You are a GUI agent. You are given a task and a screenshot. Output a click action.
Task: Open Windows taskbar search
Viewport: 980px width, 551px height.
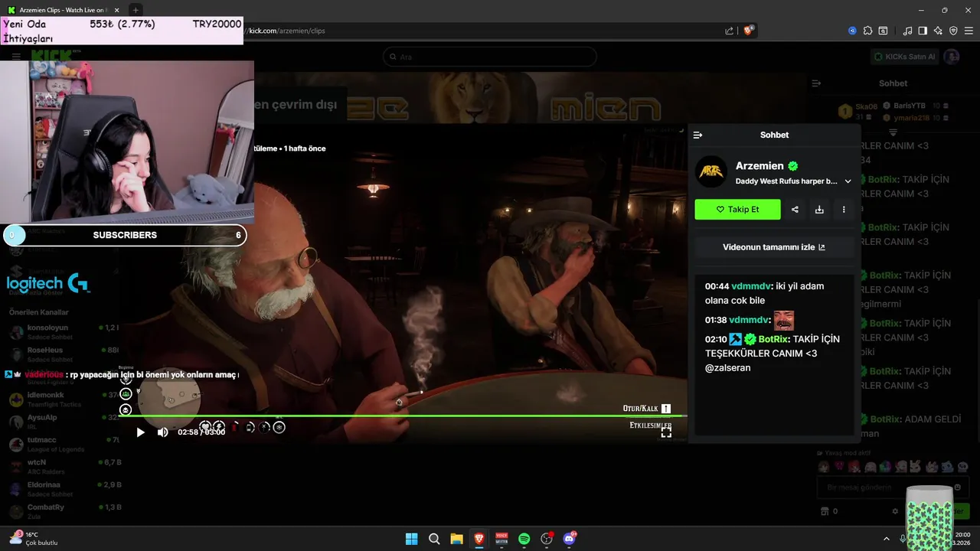[x=434, y=539]
